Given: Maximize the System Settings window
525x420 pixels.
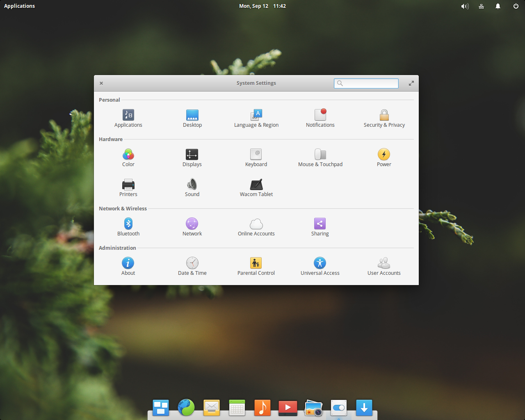Looking at the screenshot, I should pos(411,83).
